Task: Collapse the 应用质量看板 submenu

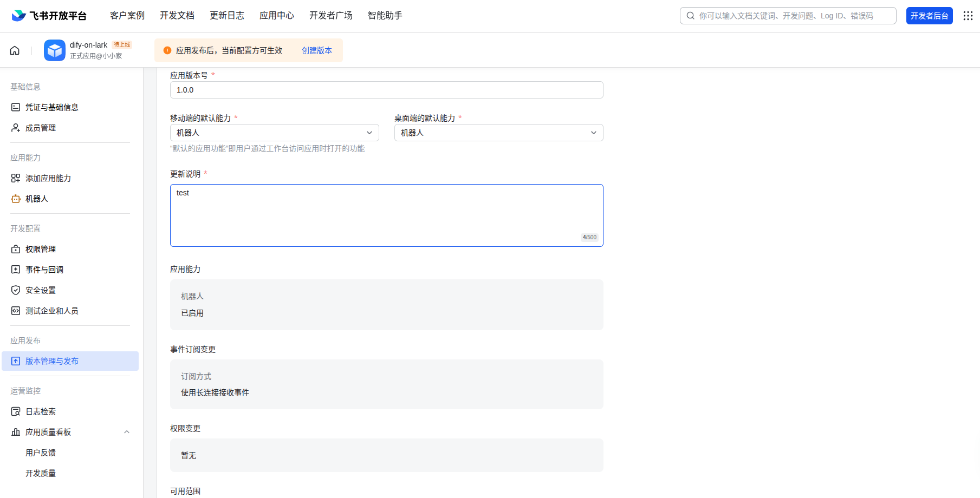Action: point(127,431)
